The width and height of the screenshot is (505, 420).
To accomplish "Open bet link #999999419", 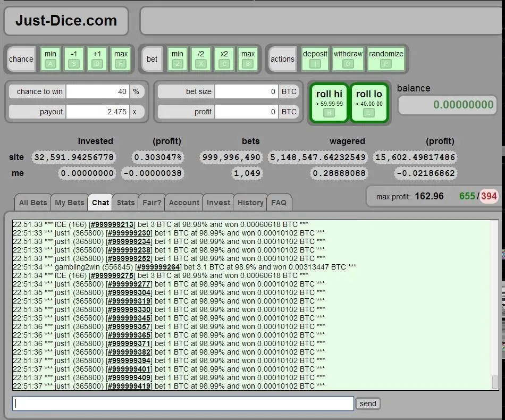I will coord(129,386).
